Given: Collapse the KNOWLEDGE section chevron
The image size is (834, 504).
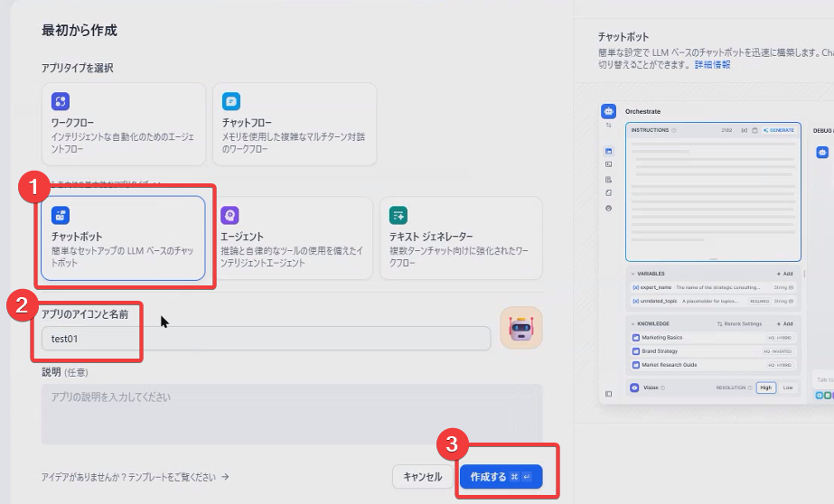Looking at the screenshot, I should (633, 323).
